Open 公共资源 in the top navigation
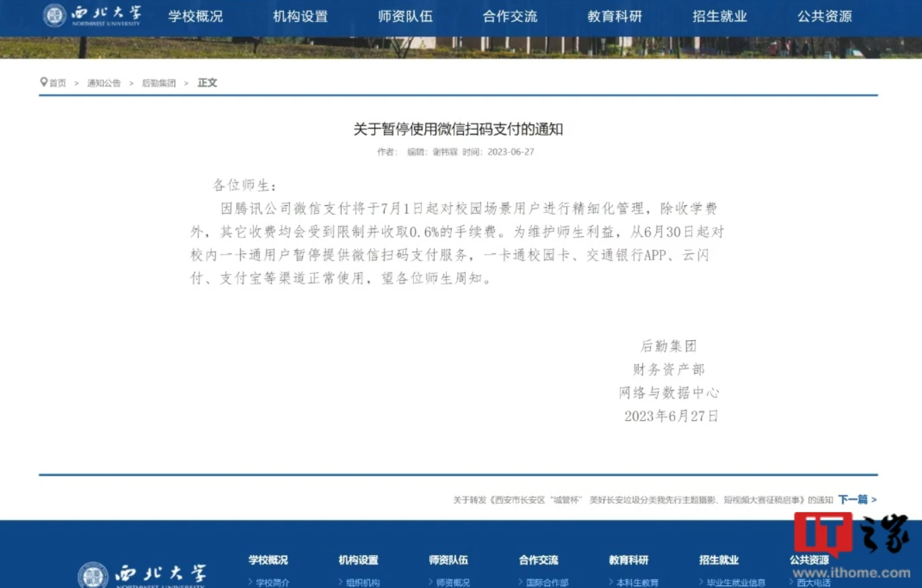Image resolution: width=922 pixels, height=588 pixels. (824, 17)
